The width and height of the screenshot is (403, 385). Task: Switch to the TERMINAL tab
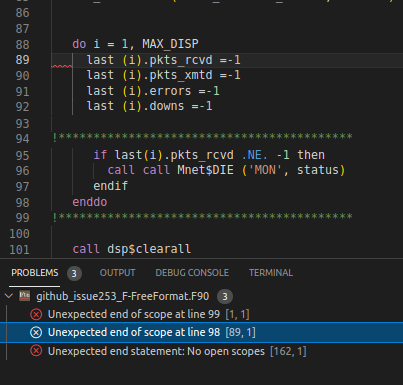pyautogui.click(x=271, y=273)
